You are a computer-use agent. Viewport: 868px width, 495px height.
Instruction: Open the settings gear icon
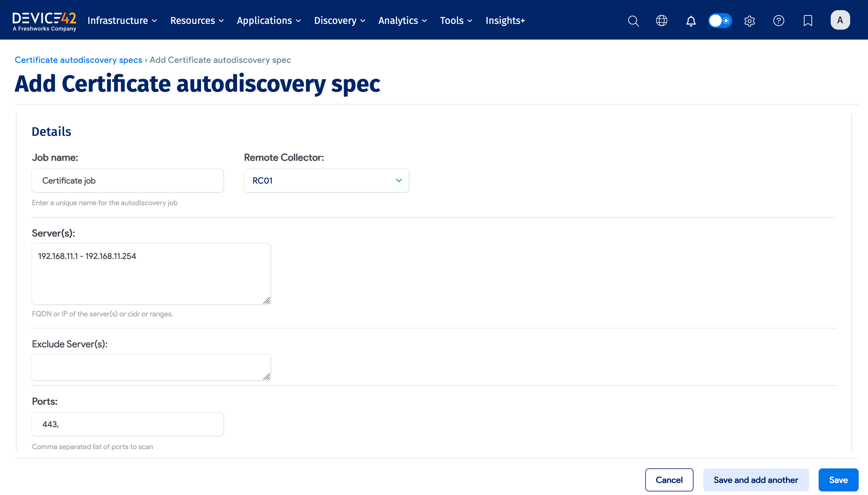[749, 21]
